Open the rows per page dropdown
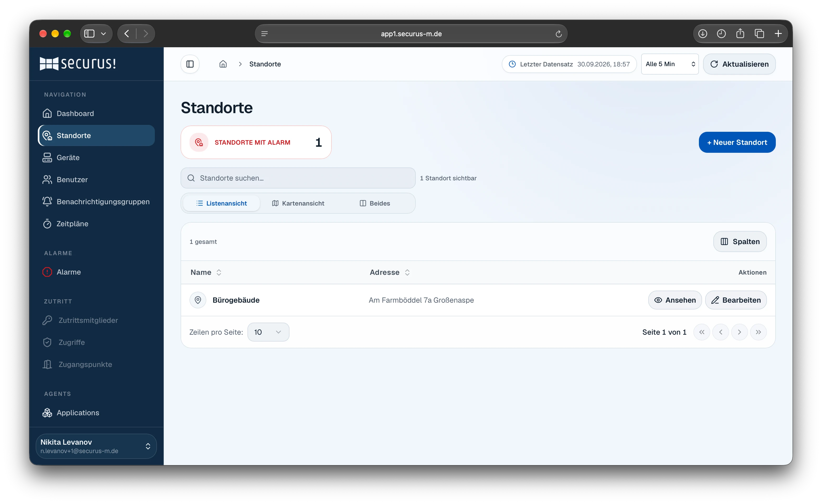The height and width of the screenshot is (504, 822). [x=268, y=332]
